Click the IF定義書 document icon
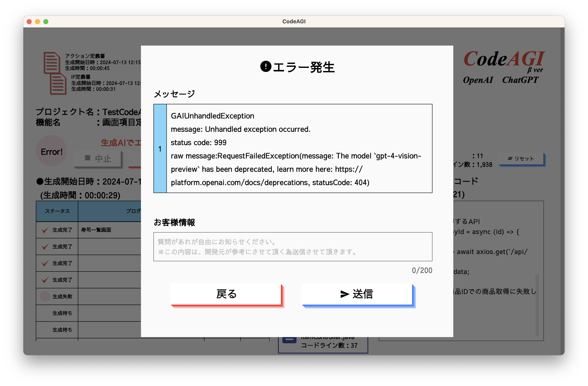Image resolution: width=588 pixels, height=386 pixels. 59,84
